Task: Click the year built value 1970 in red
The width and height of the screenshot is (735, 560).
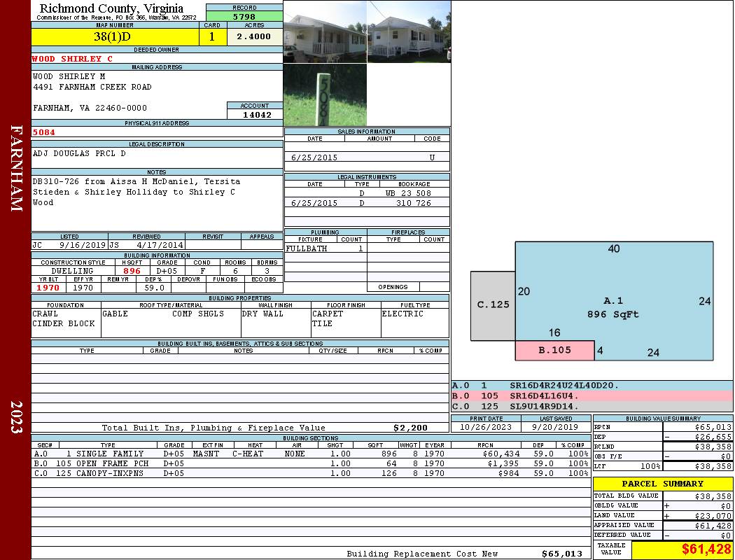Action: tap(48, 288)
